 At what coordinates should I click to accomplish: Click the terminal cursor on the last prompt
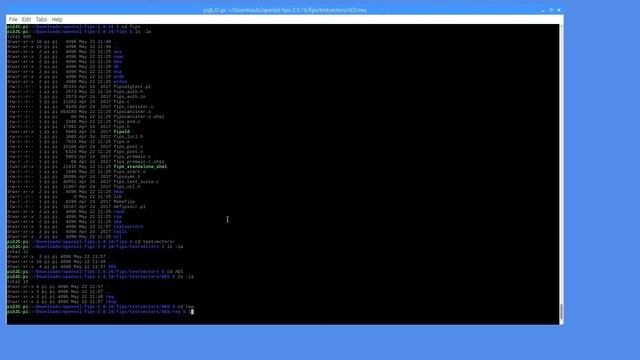192,312
